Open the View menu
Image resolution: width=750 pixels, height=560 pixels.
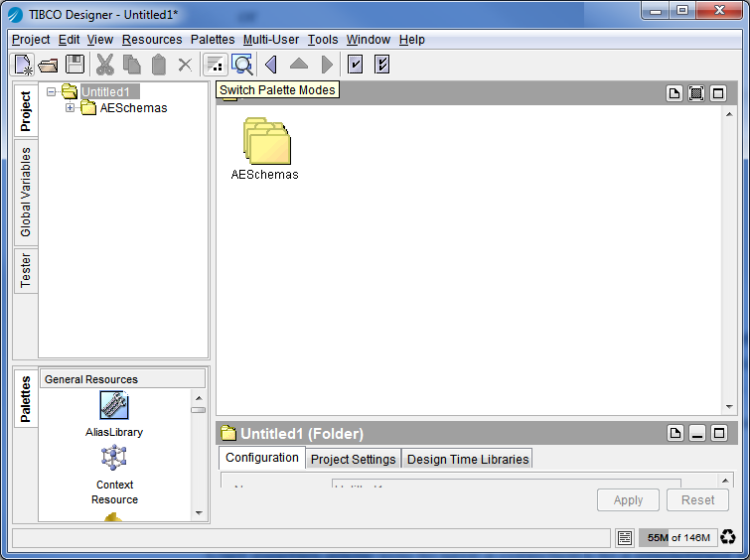(100, 39)
